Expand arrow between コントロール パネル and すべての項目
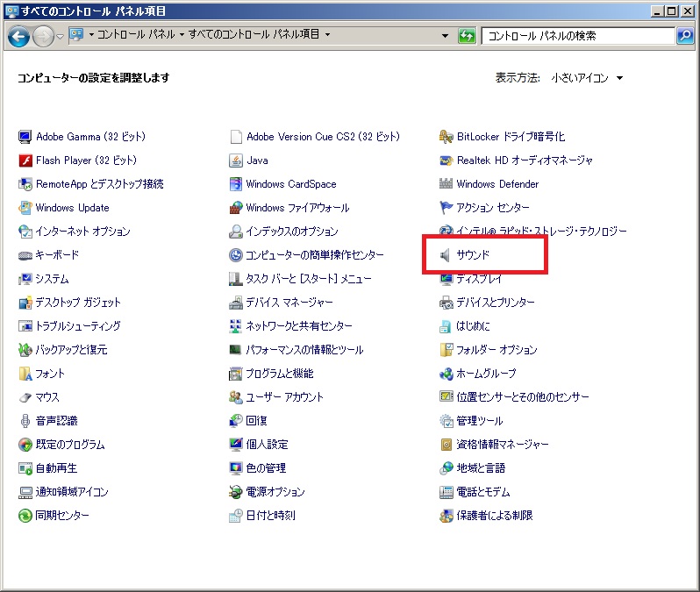 pos(182,34)
